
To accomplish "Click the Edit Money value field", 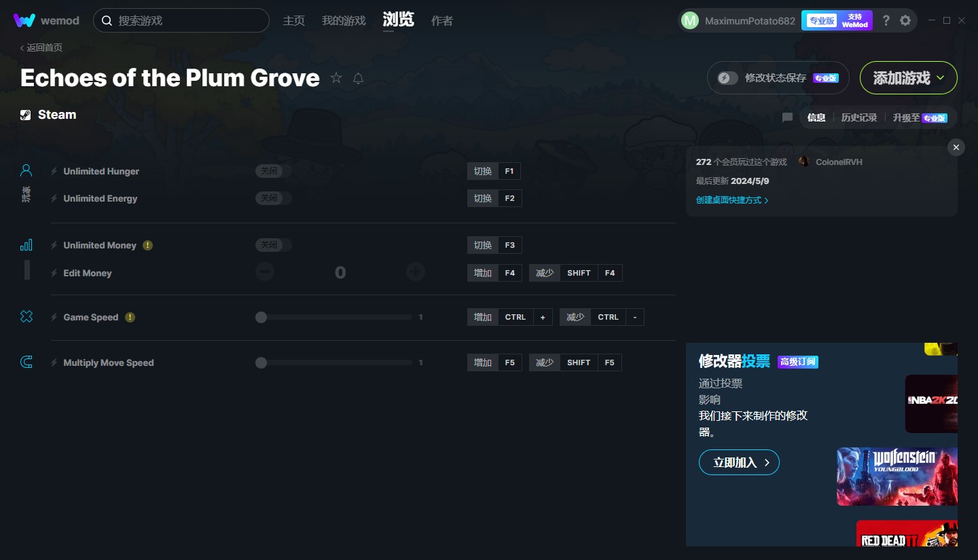I will point(340,273).
